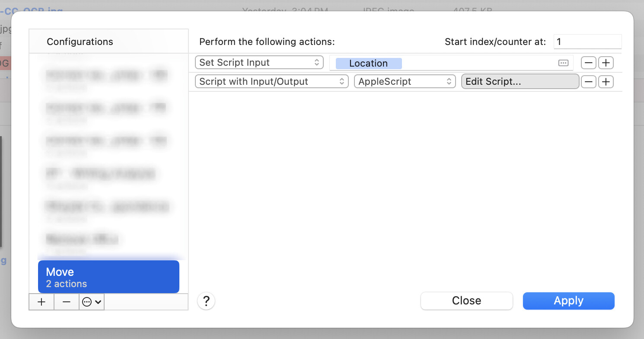Open the Set Script Input action dropdown

coord(259,63)
